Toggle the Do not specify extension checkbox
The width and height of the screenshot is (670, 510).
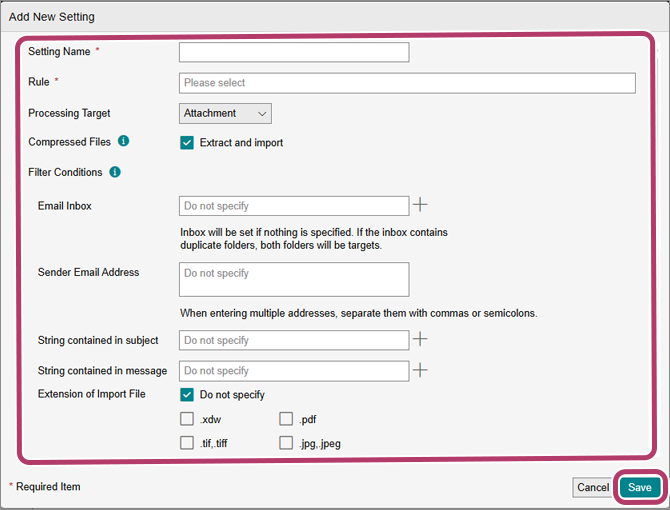tap(187, 395)
